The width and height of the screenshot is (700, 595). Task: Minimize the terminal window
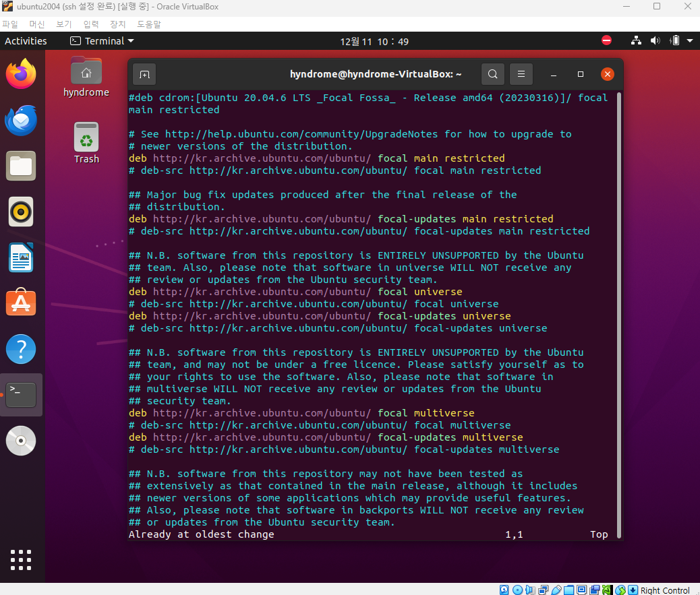[x=554, y=75]
